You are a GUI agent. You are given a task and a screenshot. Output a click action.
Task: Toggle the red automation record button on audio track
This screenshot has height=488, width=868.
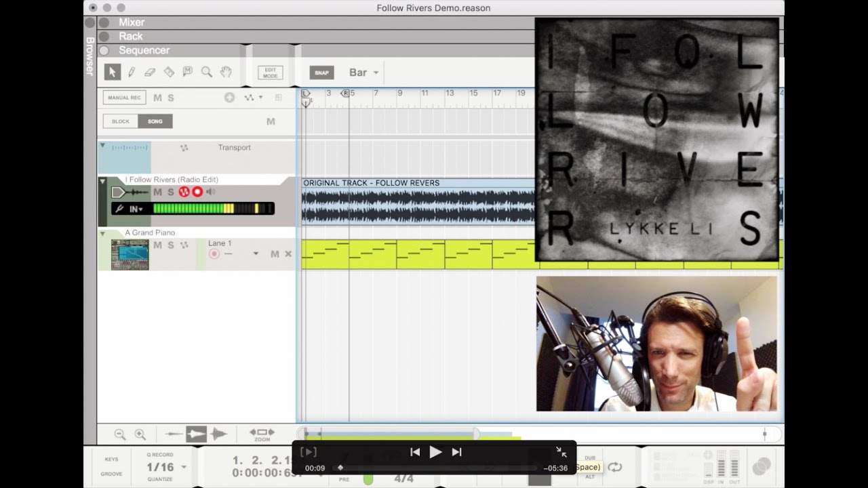coord(184,192)
